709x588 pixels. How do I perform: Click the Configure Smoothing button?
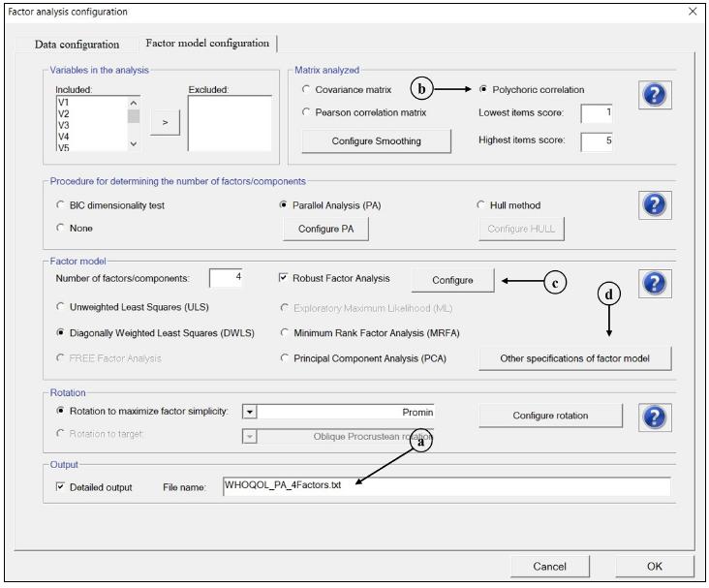[376, 141]
